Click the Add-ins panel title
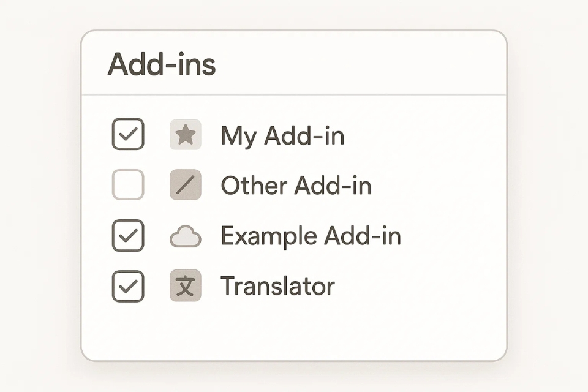588x392 pixels. tap(162, 64)
